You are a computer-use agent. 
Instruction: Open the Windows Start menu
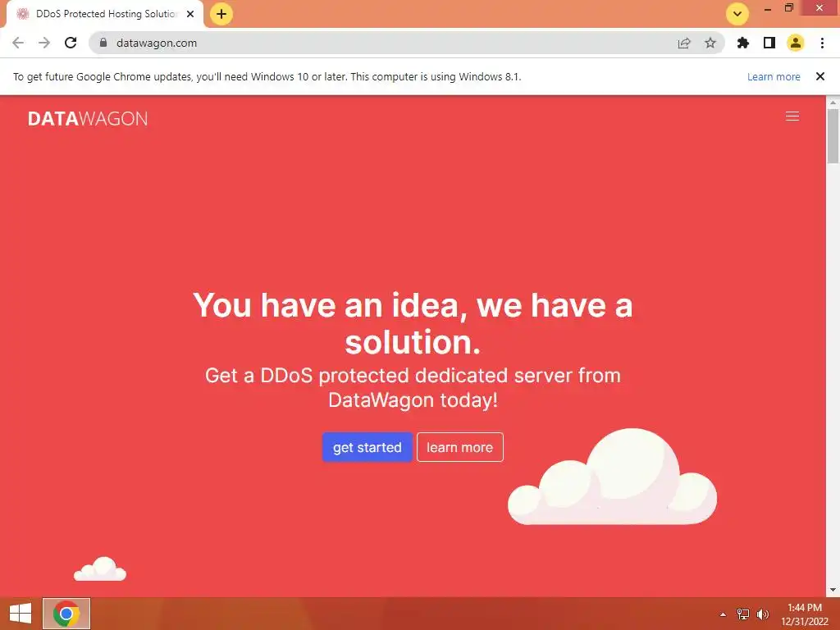(x=21, y=614)
